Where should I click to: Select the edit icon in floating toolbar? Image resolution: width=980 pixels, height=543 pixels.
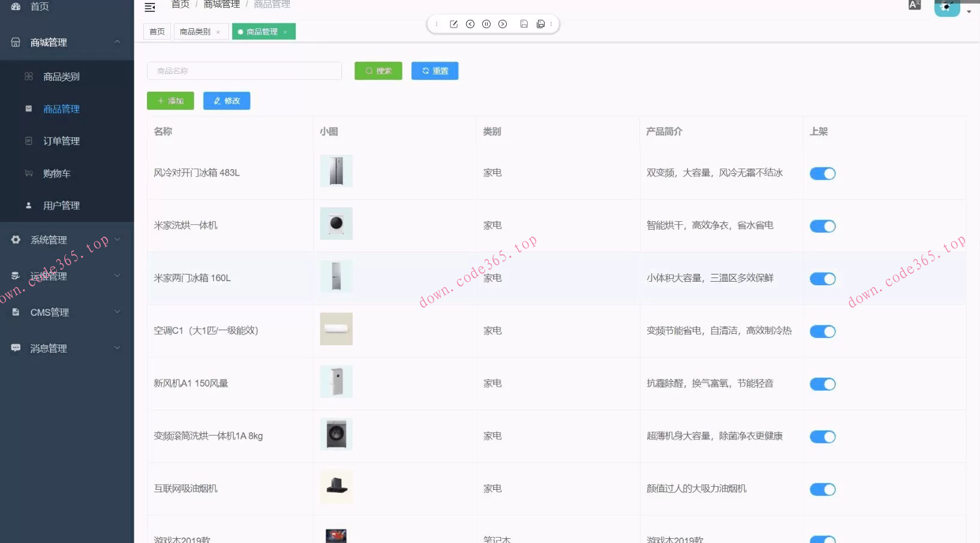click(453, 24)
